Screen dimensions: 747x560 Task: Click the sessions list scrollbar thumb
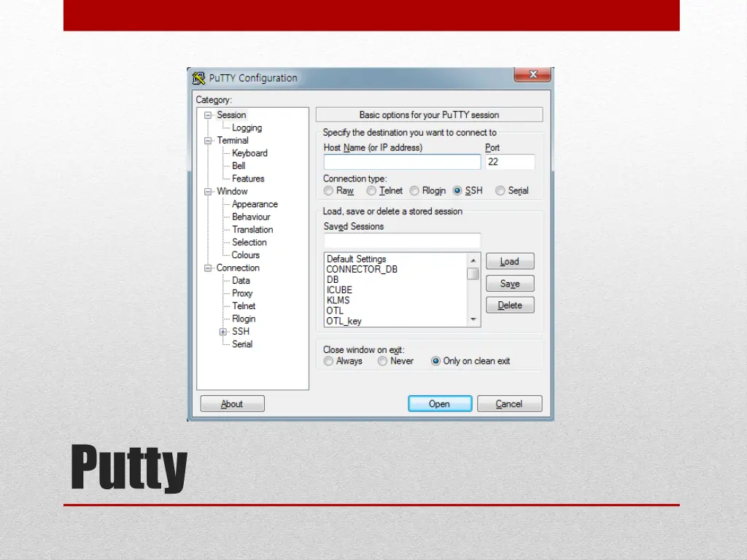pyautogui.click(x=473, y=274)
